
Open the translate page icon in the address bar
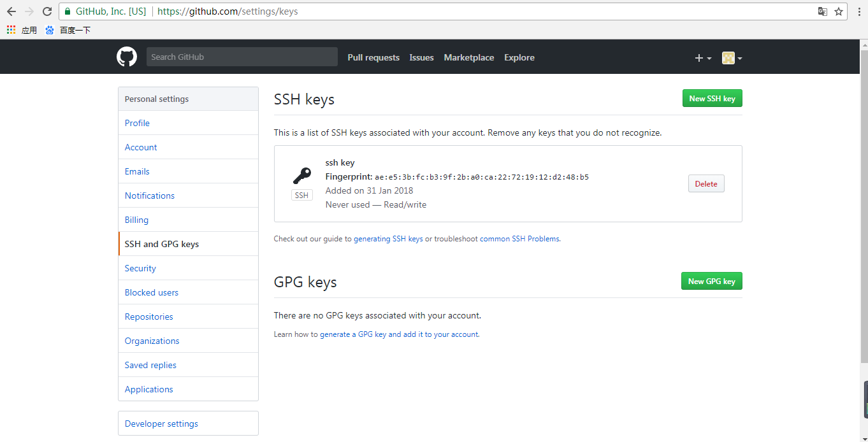(x=823, y=11)
